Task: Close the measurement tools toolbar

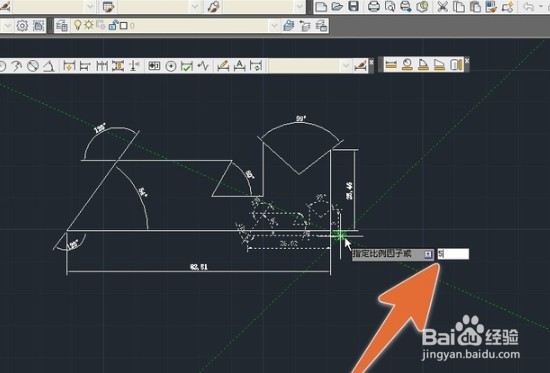Action: pos(467,61)
